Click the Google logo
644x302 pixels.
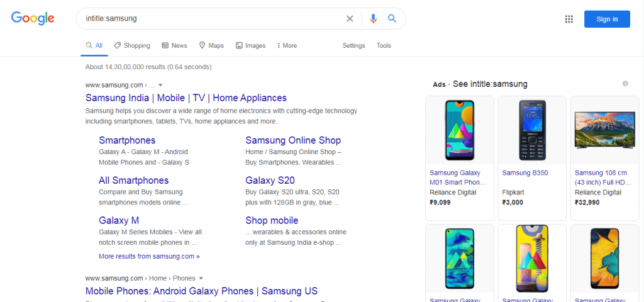[x=33, y=18]
